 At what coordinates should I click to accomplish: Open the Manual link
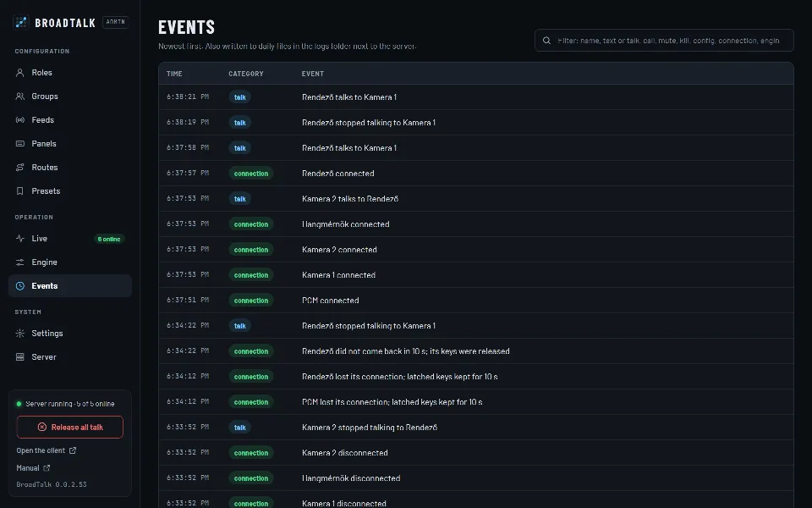pyautogui.click(x=33, y=468)
